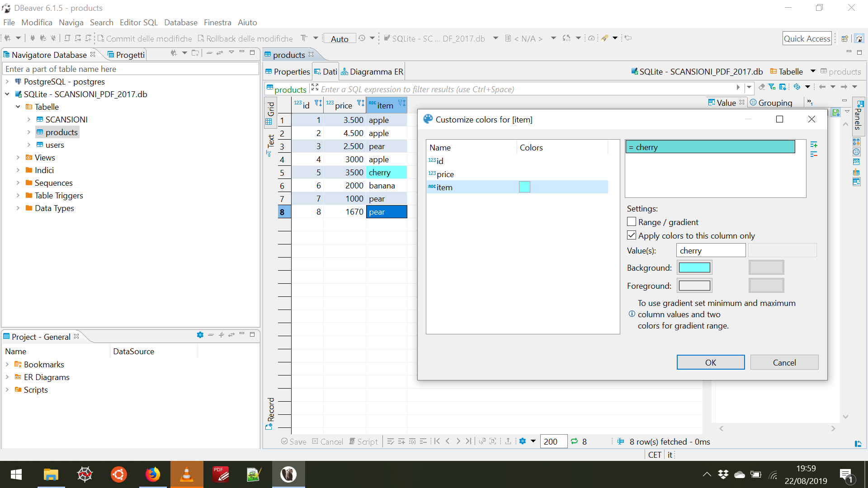Viewport: 868px width, 488px height.
Task: Toggle Auto commit mode in the toolbar
Action: click(339, 38)
